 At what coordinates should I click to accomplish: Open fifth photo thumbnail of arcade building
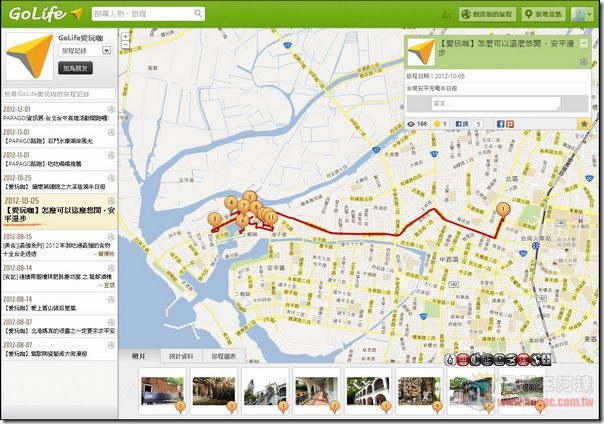click(368, 391)
